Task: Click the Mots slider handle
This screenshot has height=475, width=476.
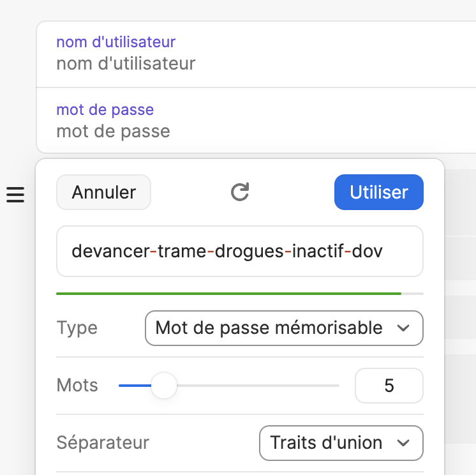Action: click(164, 386)
